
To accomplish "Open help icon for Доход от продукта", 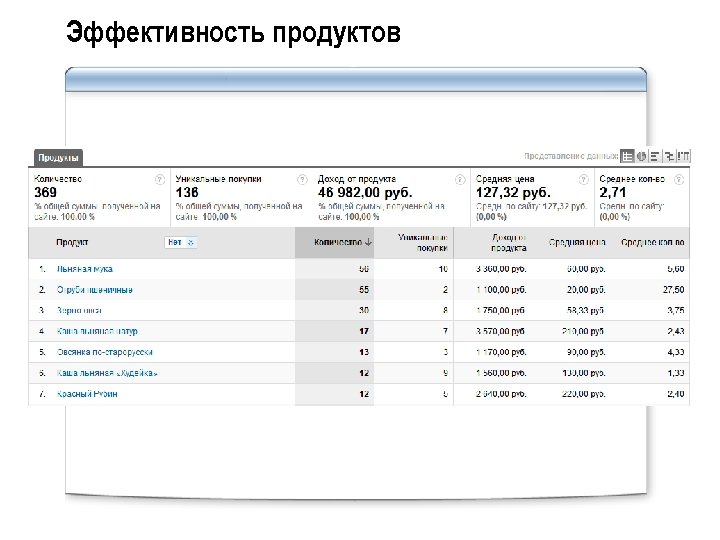I will coord(460,180).
